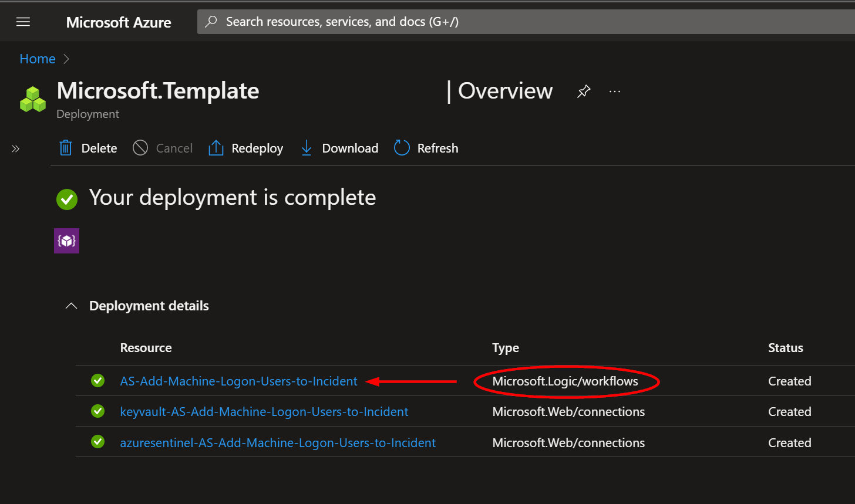Click the Redeploy toolbar button

(x=245, y=148)
